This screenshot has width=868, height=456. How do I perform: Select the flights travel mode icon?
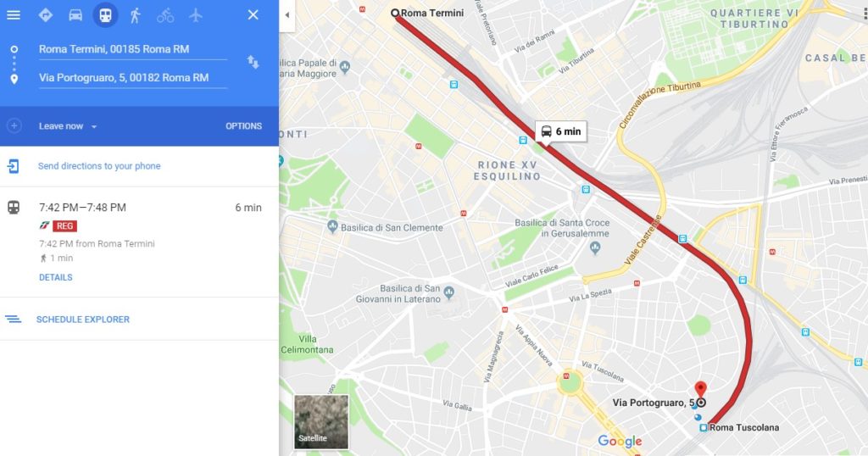(196, 15)
